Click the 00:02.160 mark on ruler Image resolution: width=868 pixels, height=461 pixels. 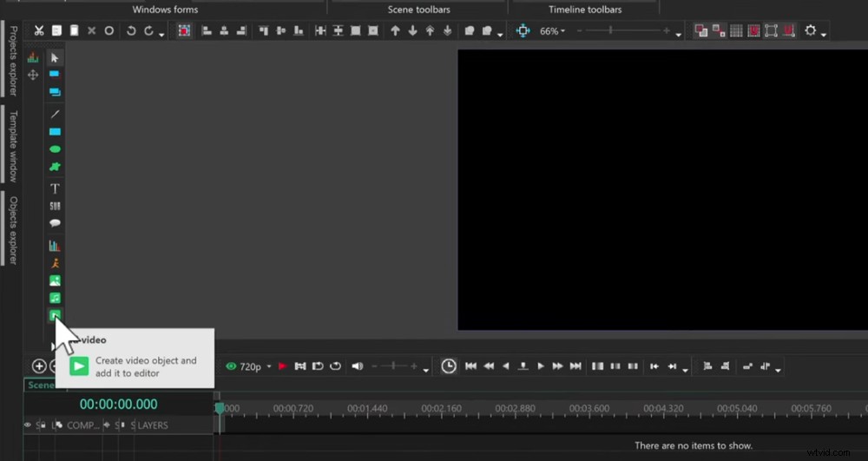pos(441,409)
